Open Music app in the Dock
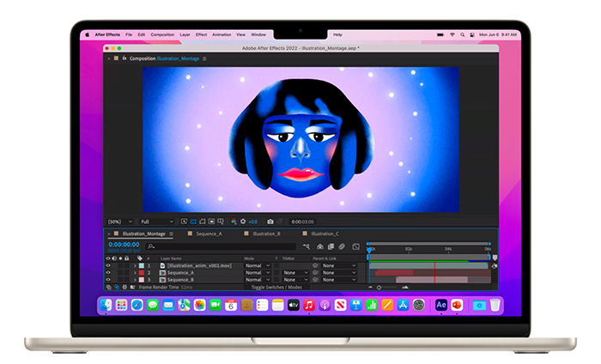This screenshot has height=364, width=601. [x=309, y=305]
